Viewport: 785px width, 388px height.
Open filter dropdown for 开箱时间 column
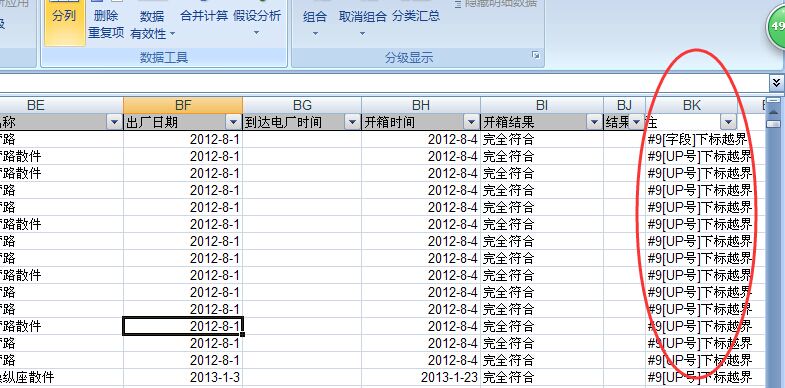(471, 122)
